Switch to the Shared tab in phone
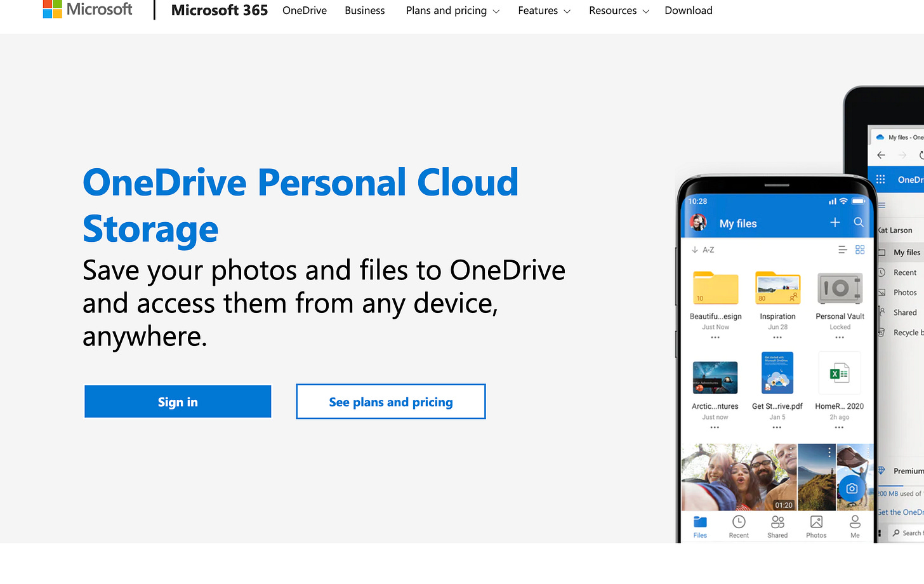924x584 pixels. point(777,527)
